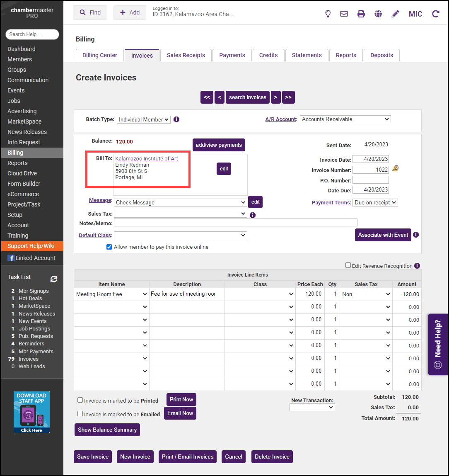Open the envelope mail icon

click(344, 14)
